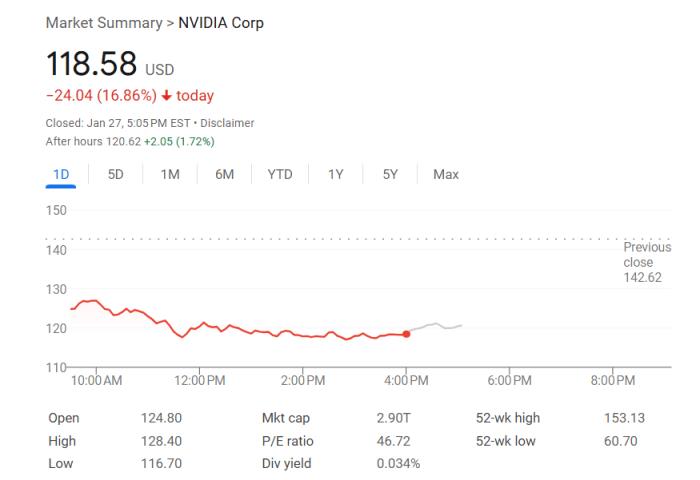Click the Previous close 142.62 label
Image resolution: width=700 pixels, height=480 pixels.
(647, 262)
